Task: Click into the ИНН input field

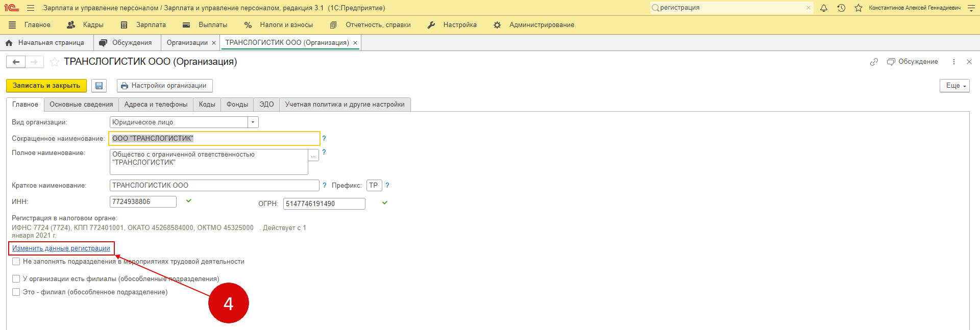Action: [x=143, y=202]
